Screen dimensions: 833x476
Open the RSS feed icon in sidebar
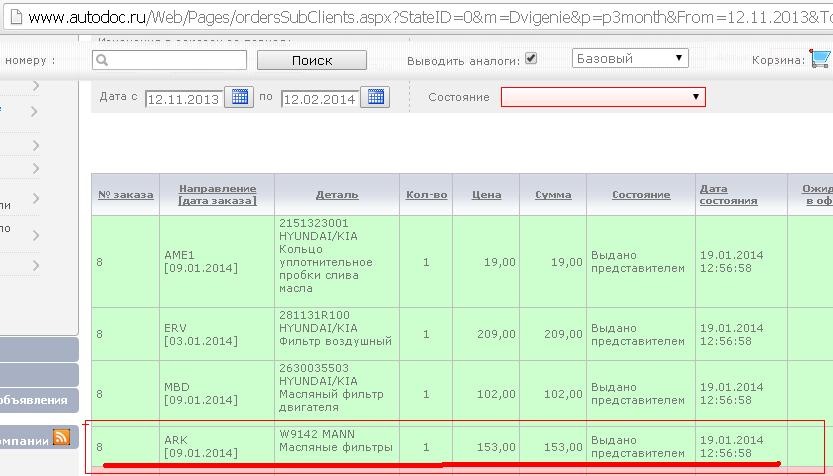tap(61, 437)
